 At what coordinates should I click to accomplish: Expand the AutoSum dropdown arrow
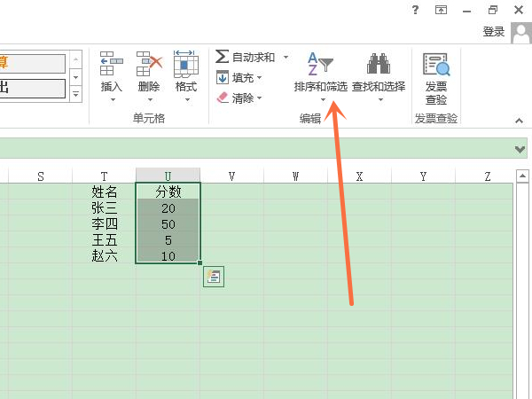[286, 57]
